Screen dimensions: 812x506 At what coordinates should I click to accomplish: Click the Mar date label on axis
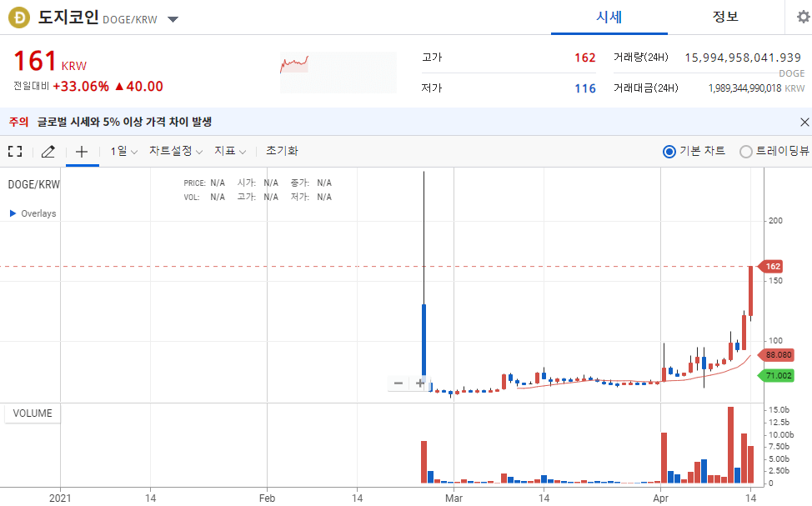[454, 498]
